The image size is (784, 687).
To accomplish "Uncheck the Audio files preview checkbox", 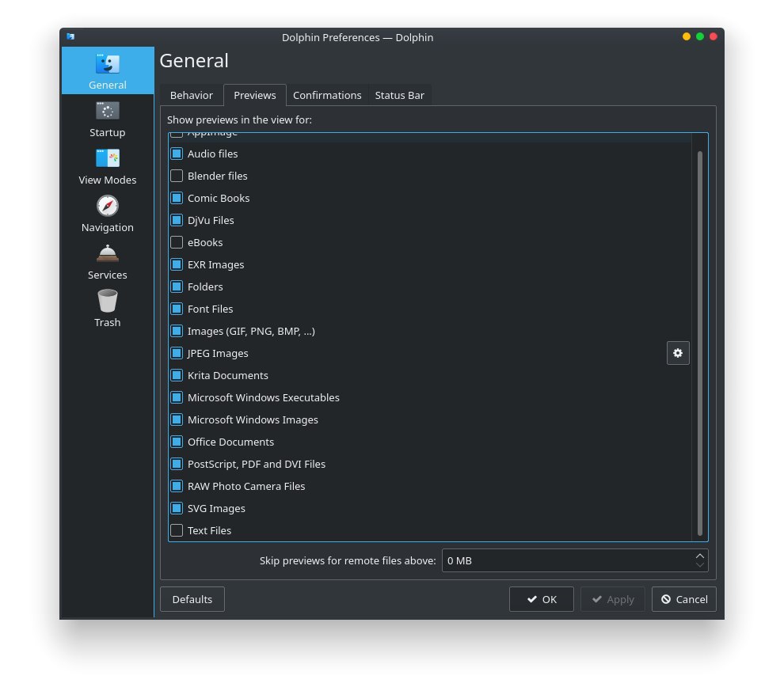I will [x=177, y=154].
